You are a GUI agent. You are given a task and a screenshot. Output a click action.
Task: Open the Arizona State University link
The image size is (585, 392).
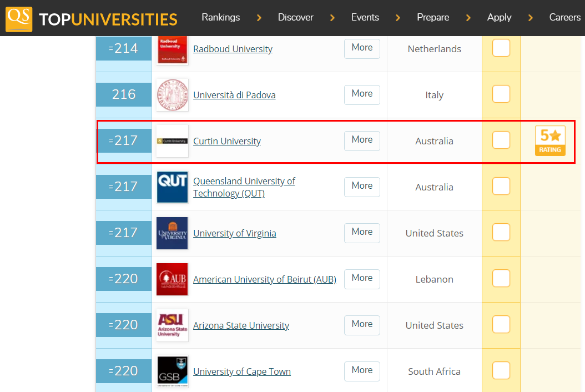coord(241,325)
